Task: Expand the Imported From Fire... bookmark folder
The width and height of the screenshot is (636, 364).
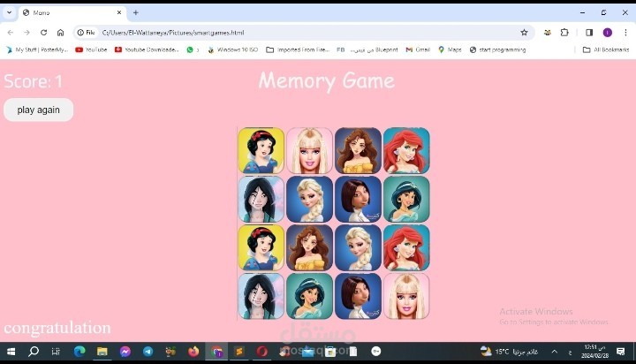Action: [298, 49]
